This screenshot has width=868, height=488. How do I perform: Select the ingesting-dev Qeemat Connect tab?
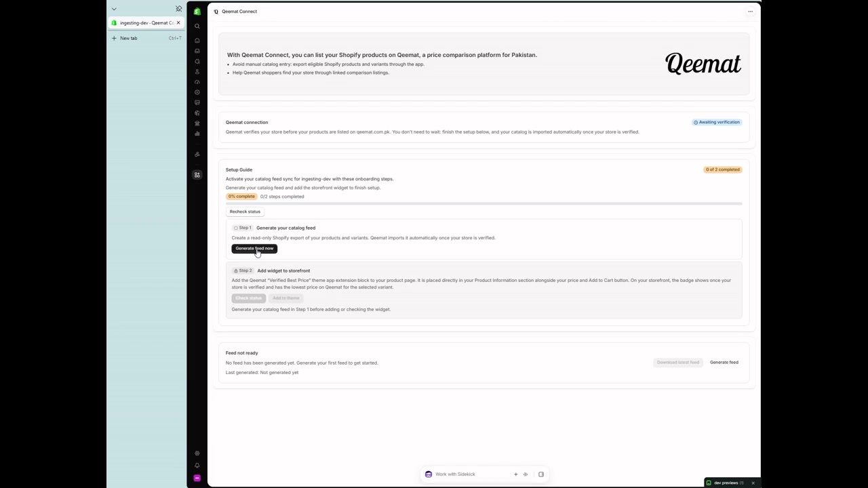pos(146,23)
